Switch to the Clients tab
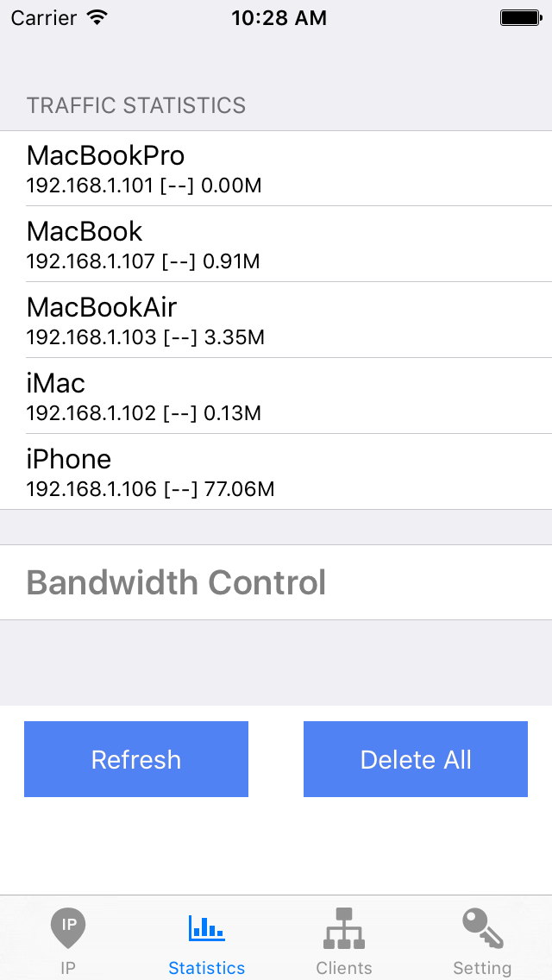Image resolution: width=552 pixels, height=980 pixels. click(344, 940)
